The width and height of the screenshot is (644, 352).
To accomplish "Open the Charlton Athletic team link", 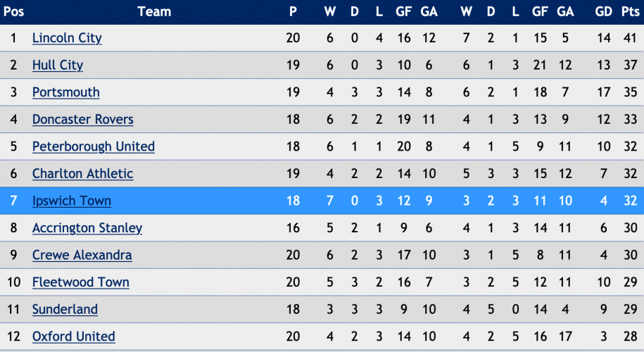I will coord(82,174).
